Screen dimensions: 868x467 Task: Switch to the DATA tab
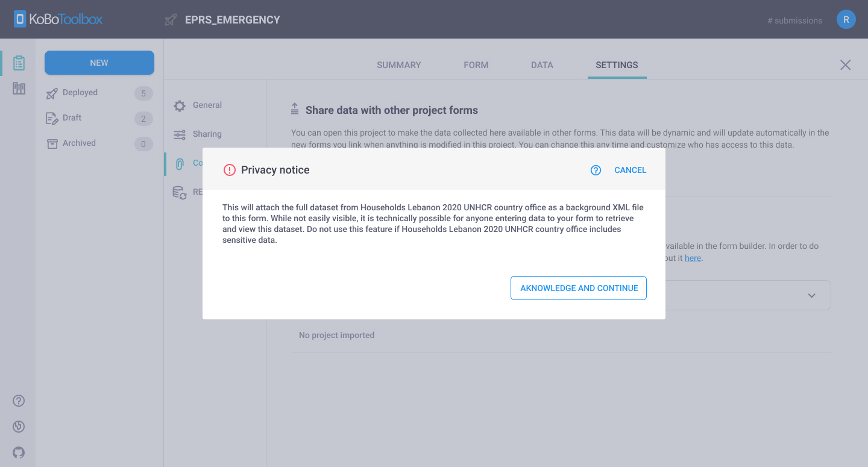pyautogui.click(x=541, y=64)
